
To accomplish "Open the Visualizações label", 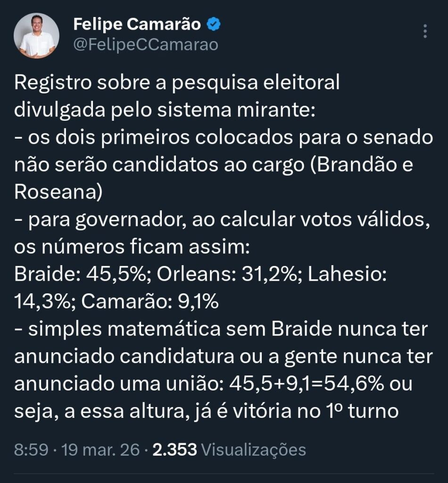I will [x=254, y=450].
